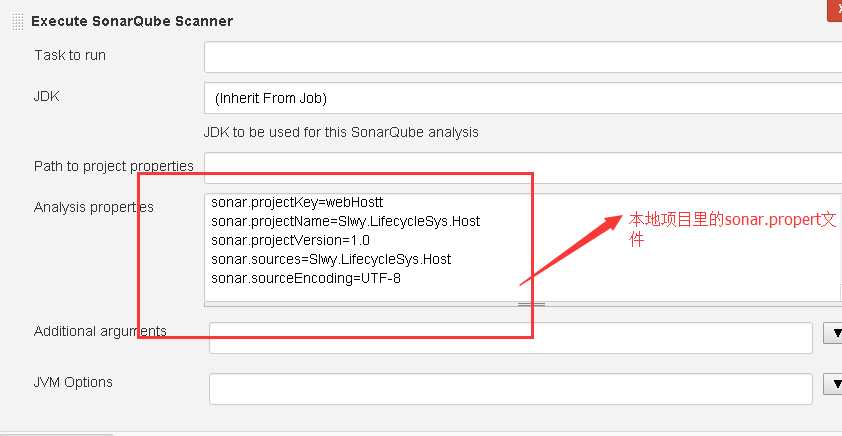Delete the SonarQube Scanner build step
Screen dimensions: 842x436
click(x=835, y=10)
